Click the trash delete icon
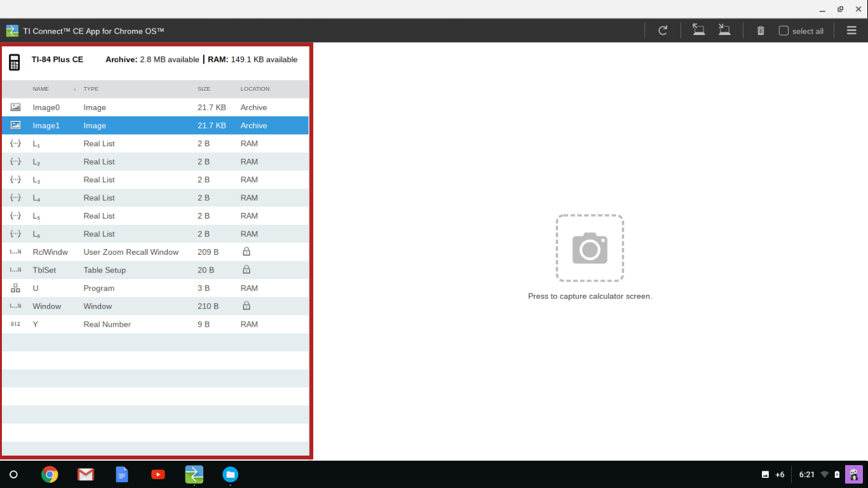The image size is (868, 488). (x=761, y=30)
